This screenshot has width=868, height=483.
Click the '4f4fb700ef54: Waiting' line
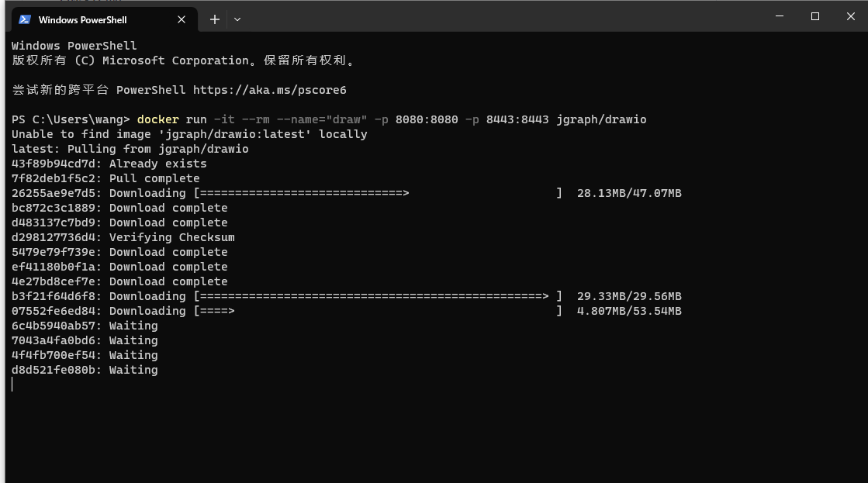click(85, 355)
